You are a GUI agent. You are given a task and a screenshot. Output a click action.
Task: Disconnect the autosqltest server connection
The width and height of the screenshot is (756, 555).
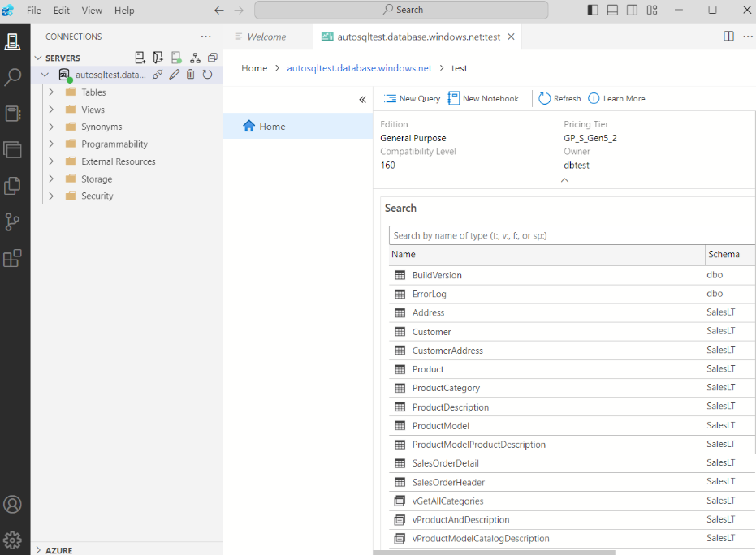coord(158,74)
